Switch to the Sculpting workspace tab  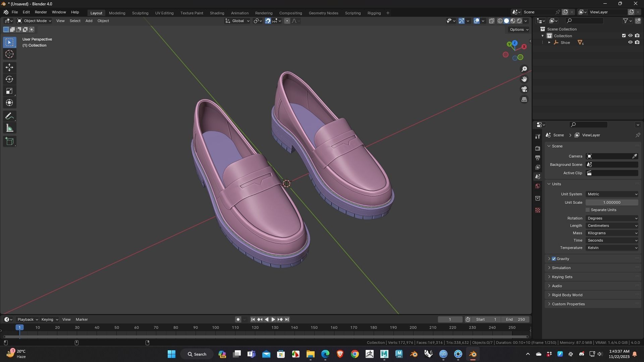coord(140,13)
